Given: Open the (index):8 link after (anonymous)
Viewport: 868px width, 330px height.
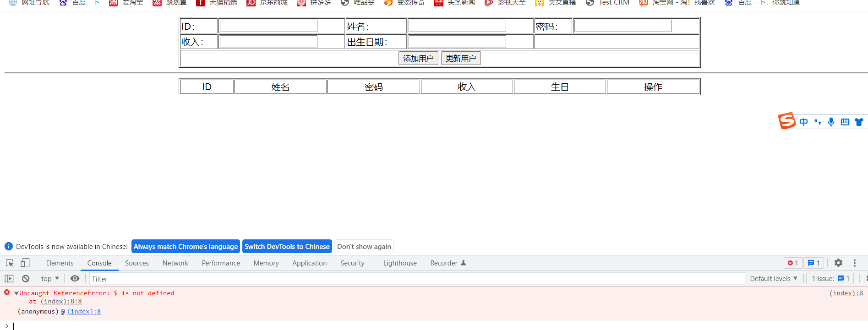Looking at the screenshot, I should (x=84, y=312).
